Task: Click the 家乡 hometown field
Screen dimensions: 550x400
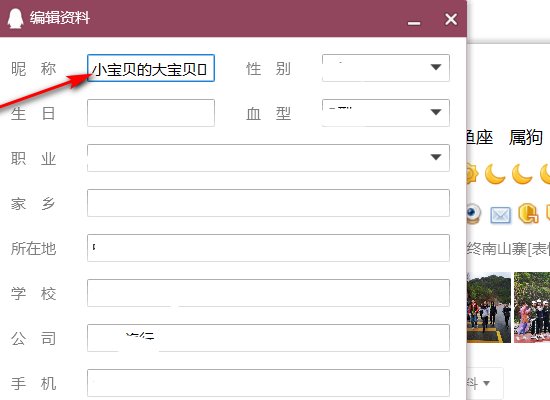Action: coord(268,203)
